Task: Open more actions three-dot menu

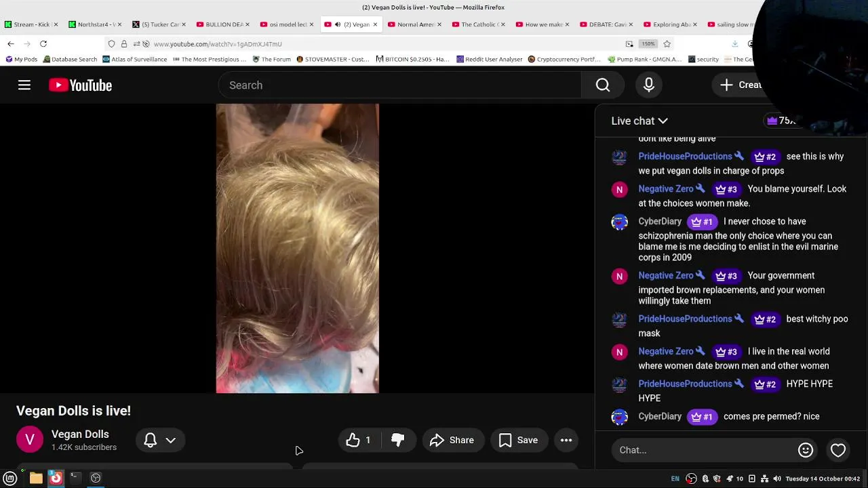Action: coord(566,440)
